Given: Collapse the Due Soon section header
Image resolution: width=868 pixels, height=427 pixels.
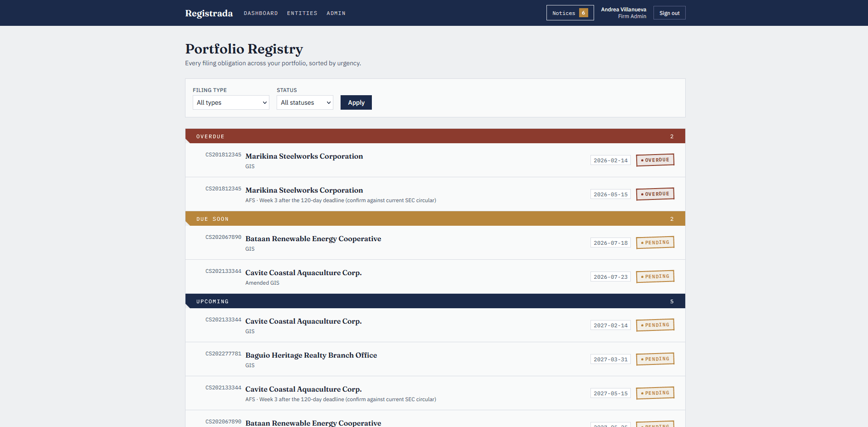Looking at the screenshot, I should pos(435,218).
